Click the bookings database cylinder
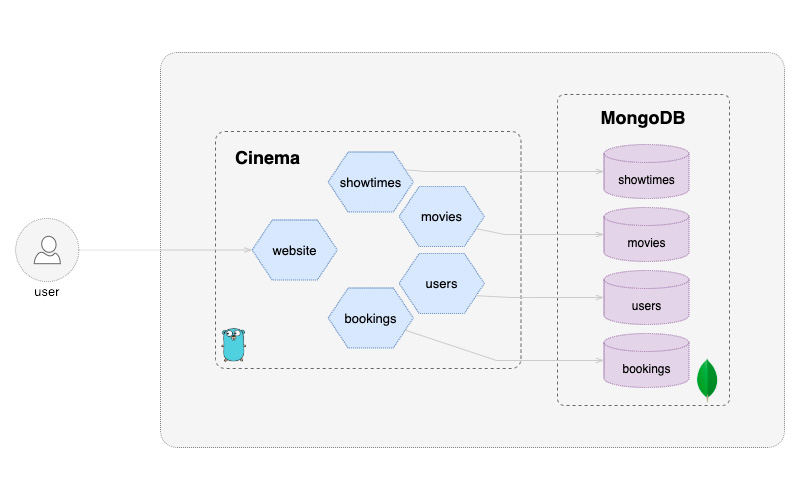Screen dimensions: 800x500 tap(646, 361)
